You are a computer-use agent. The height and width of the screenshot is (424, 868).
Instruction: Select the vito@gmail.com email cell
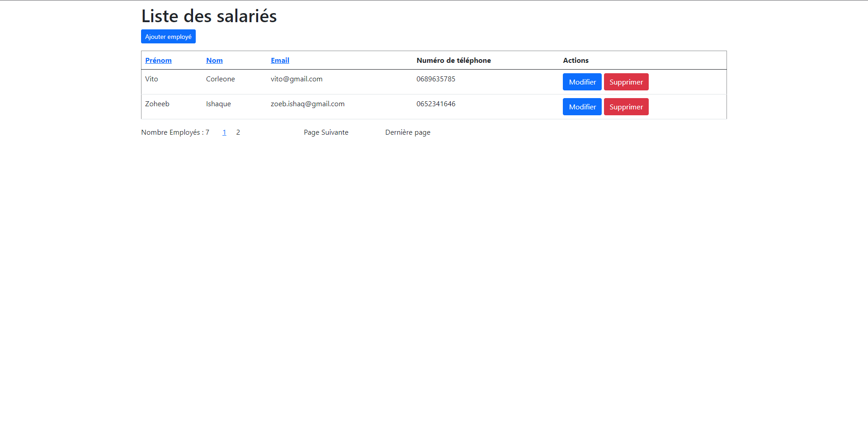(297, 79)
